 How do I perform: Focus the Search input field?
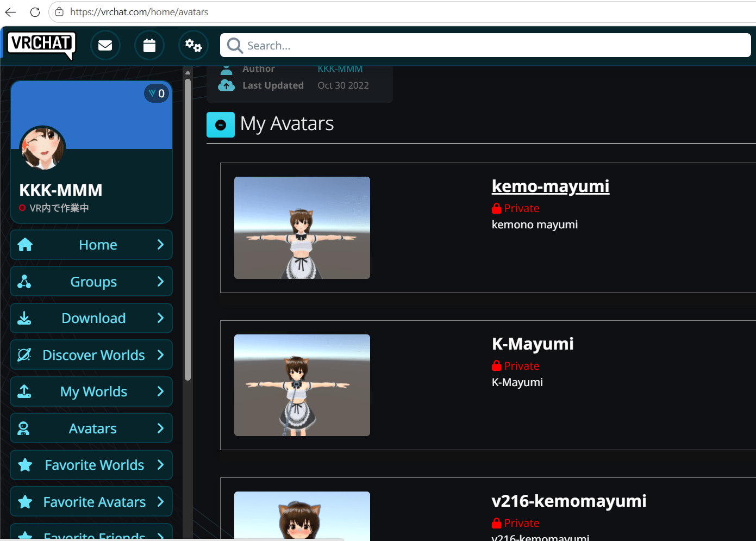[x=485, y=45]
